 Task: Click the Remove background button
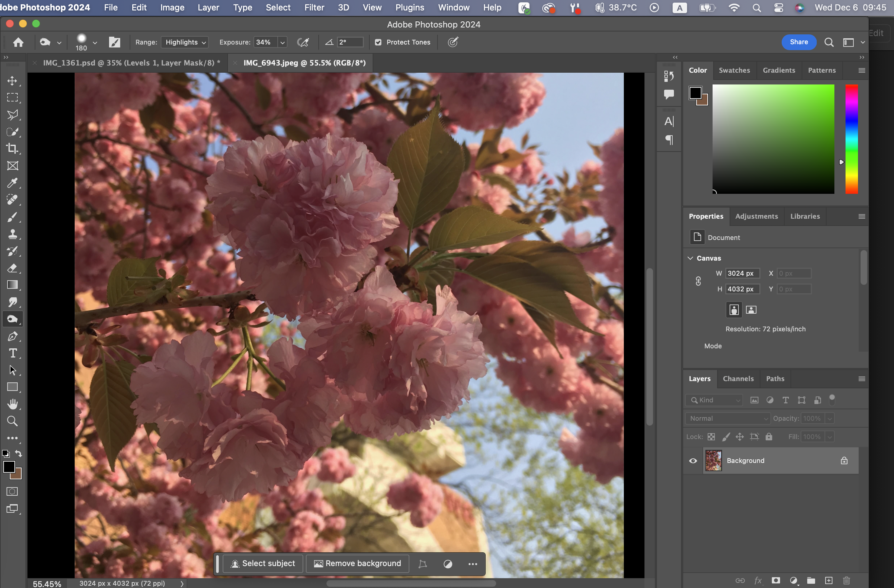point(358,563)
